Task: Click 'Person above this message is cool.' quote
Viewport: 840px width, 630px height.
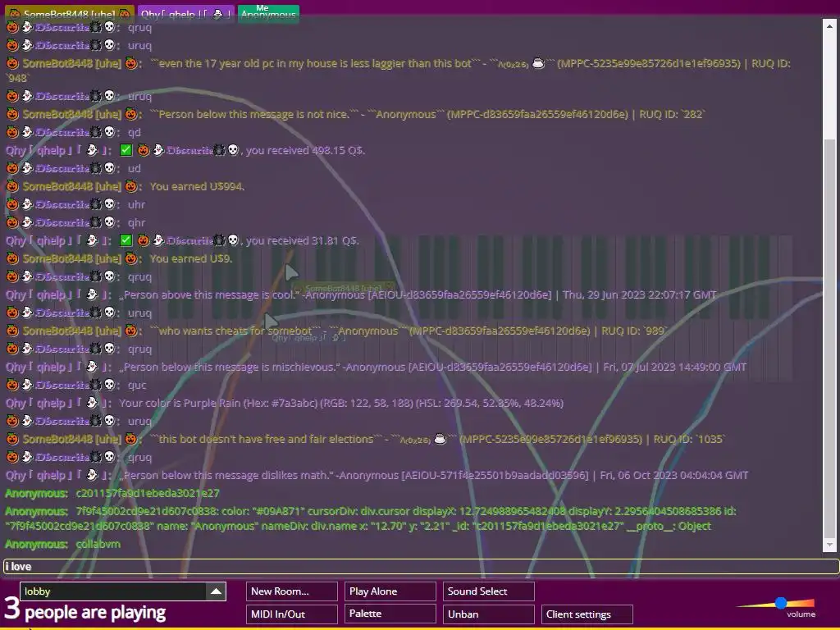Action: [209, 294]
